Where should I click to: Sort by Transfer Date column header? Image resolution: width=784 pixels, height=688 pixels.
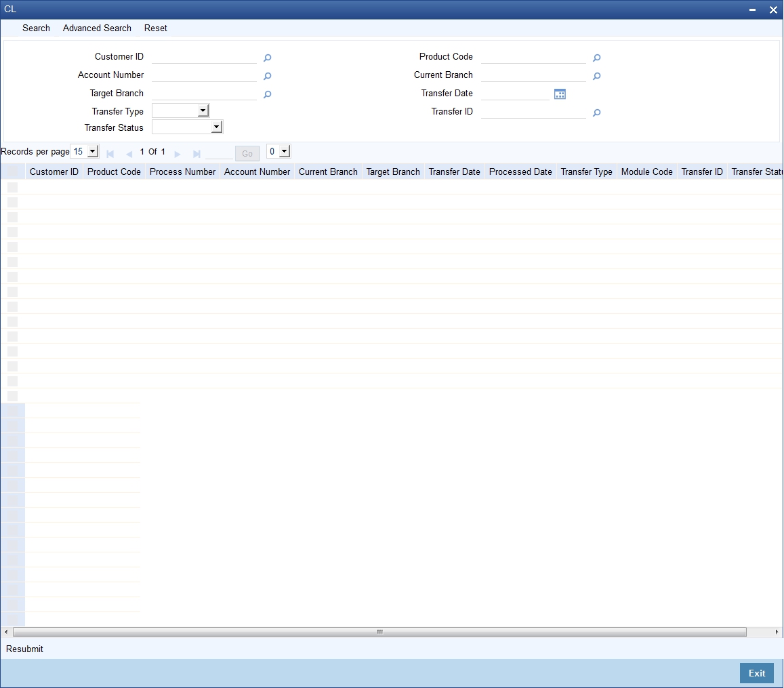tap(454, 171)
